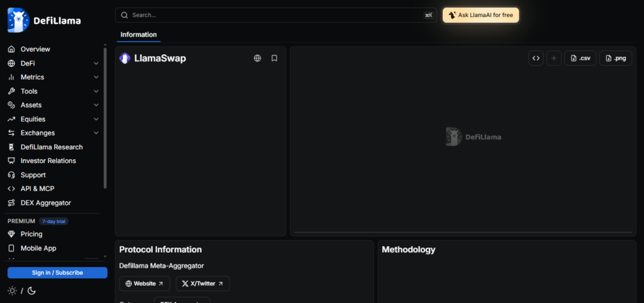Click the embed chart code icon
This screenshot has height=303, width=644.
536,58
